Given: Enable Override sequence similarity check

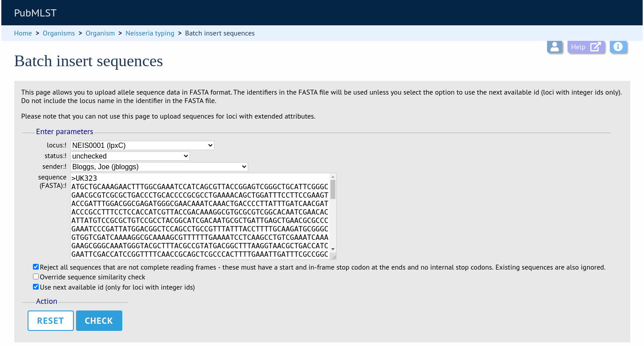Looking at the screenshot, I should [x=36, y=277].
